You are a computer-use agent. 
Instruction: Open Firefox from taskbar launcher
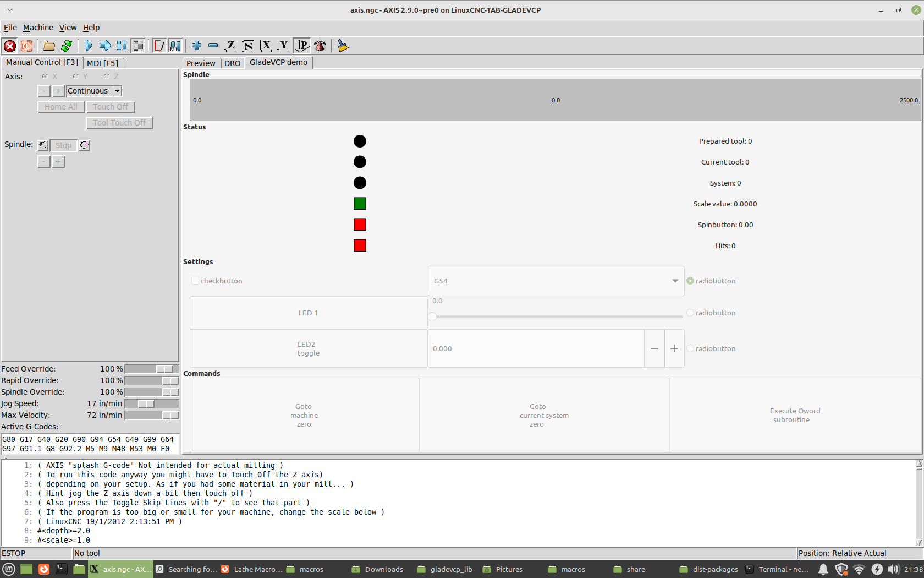click(x=44, y=569)
